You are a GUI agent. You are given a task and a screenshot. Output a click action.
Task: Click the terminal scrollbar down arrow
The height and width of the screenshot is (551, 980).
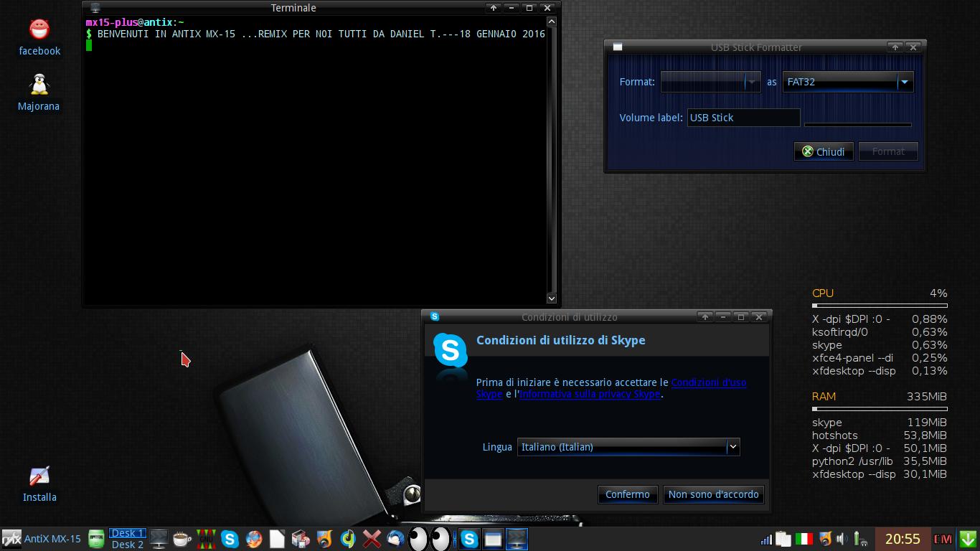[552, 298]
